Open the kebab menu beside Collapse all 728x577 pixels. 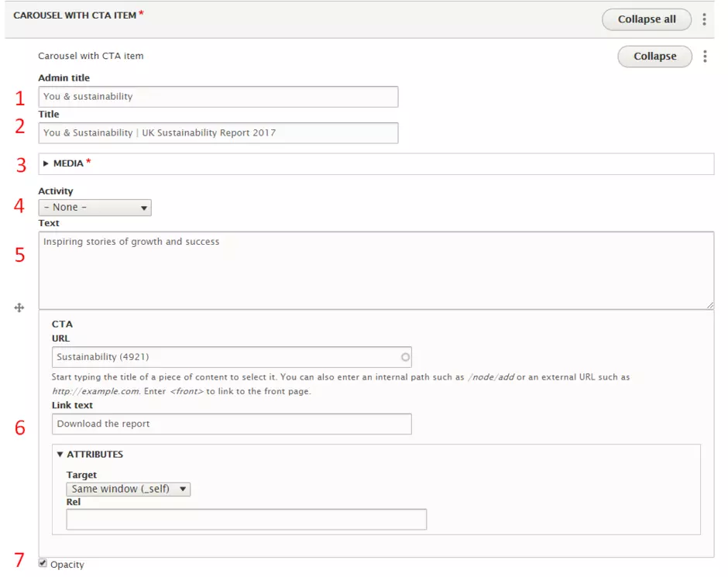coord(705,19)
